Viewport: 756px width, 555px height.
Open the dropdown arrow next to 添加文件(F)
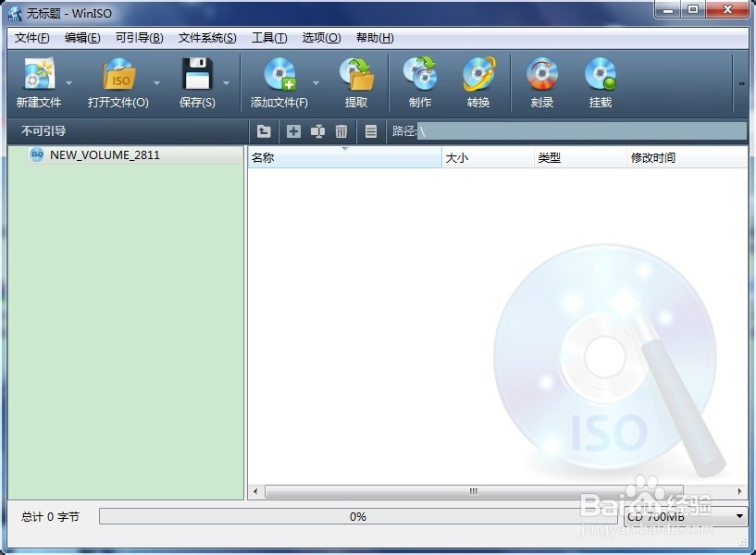(x=316, y=83)
